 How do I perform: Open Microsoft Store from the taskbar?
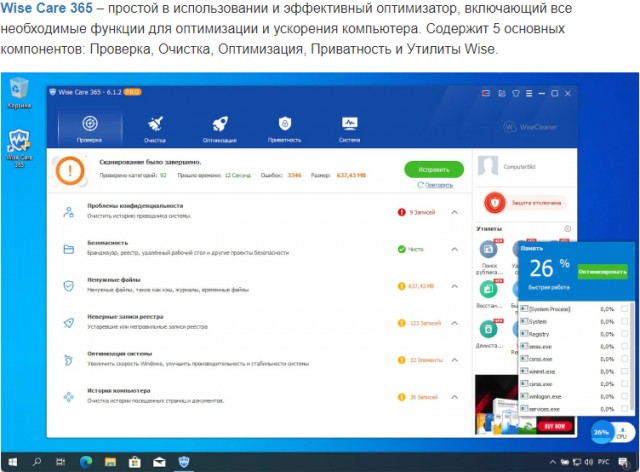pos(135,462)
